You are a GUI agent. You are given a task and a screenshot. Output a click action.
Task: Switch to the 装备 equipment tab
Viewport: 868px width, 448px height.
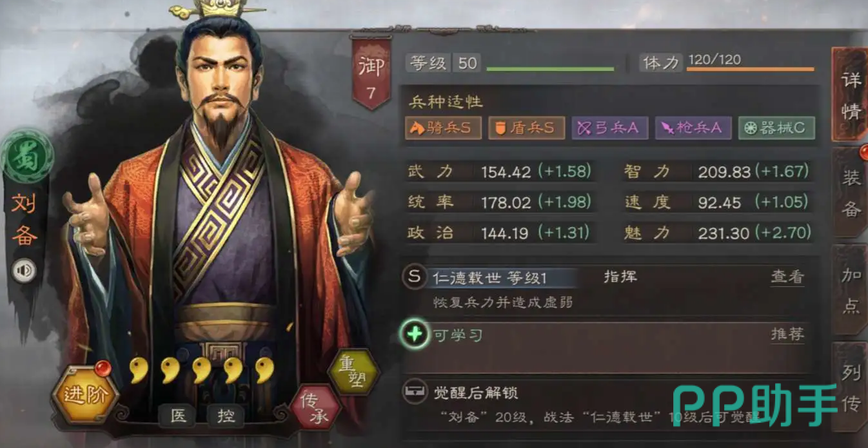(x=850, y=191)
